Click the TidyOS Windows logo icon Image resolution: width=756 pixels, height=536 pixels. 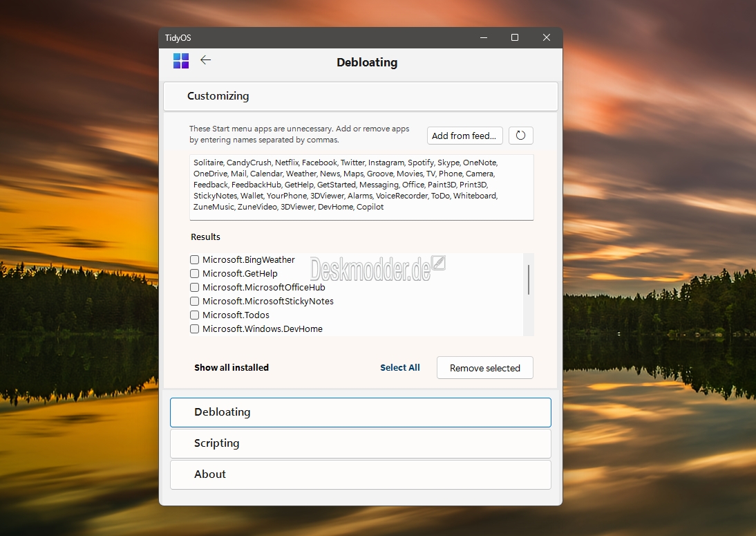coord(181,61)
